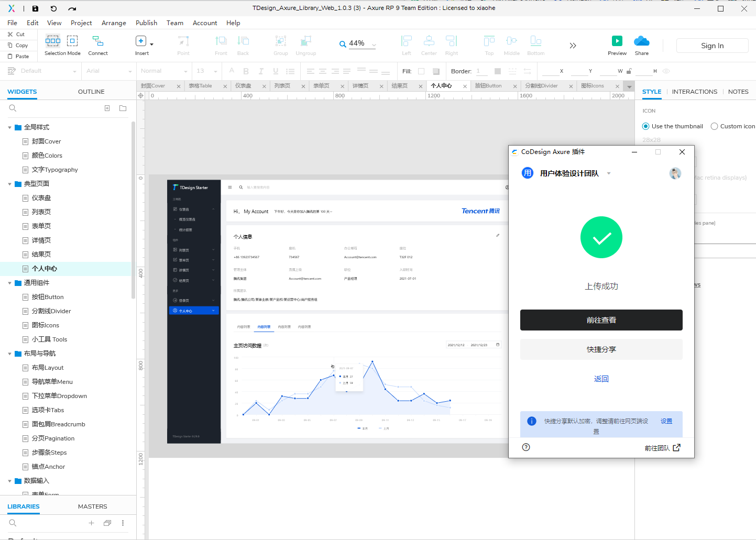Viewport: 756px width, 540px height.
Task: Click the 快捷分享 button
Action: pyautogui.click(x=601, y=349)
